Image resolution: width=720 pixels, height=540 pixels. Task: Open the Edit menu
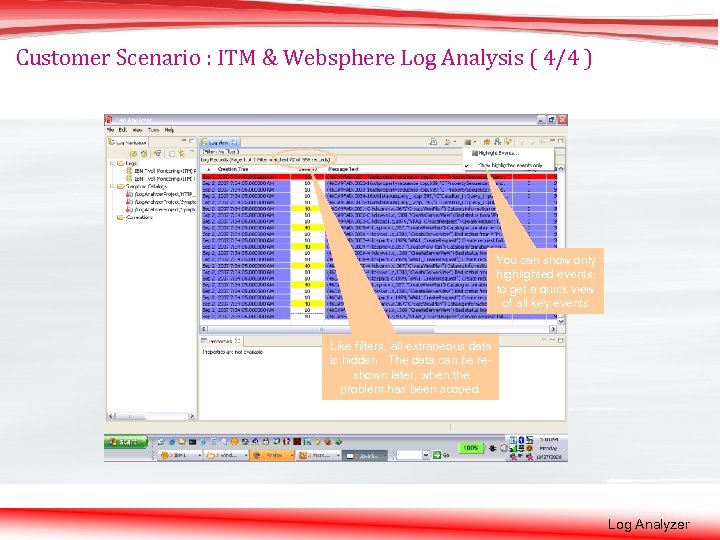123,130
